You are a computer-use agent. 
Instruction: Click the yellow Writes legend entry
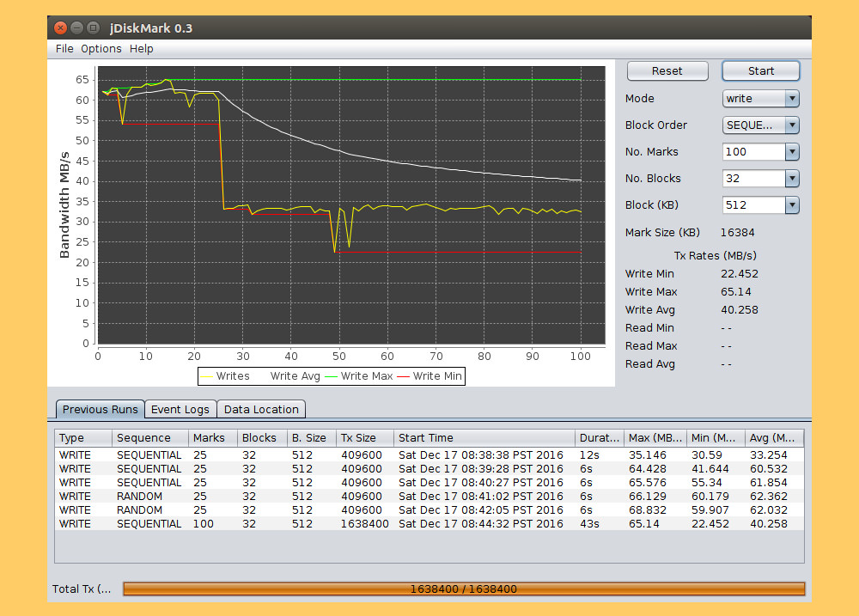tap(225, 376)
